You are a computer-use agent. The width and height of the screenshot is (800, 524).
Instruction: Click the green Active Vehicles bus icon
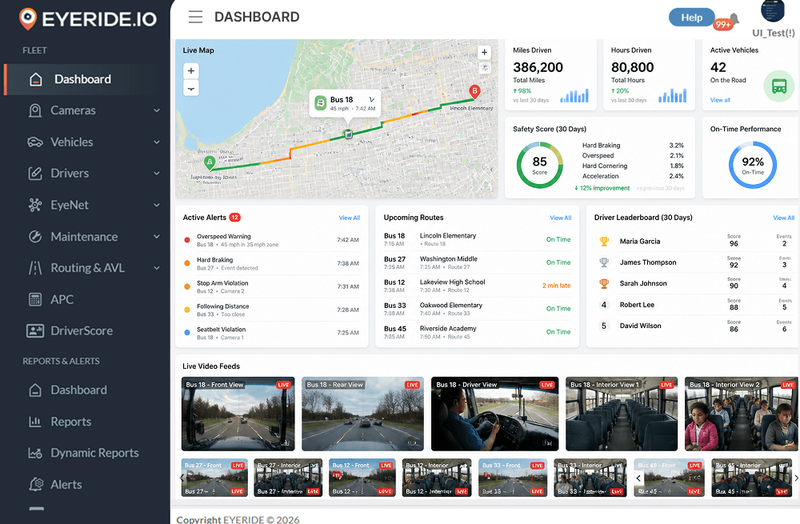779,86
